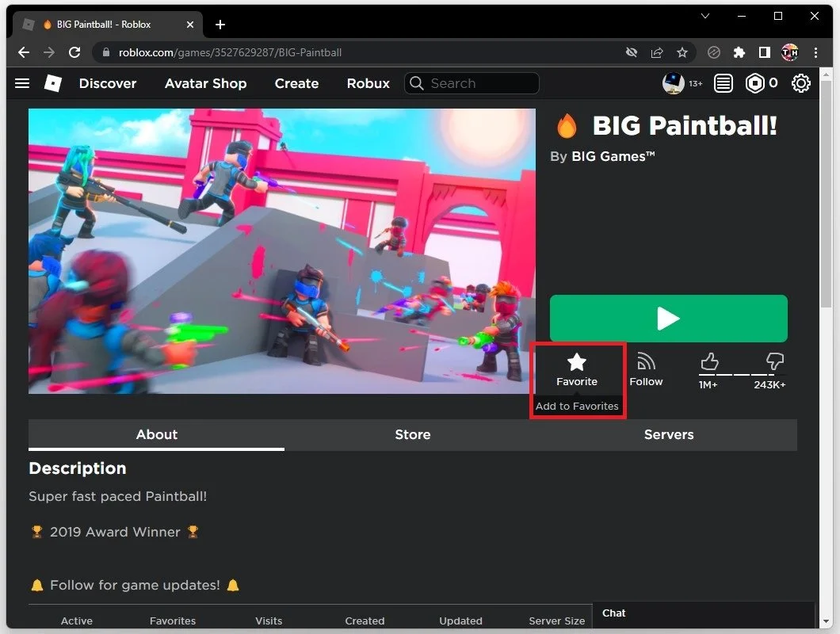Reload the Roblox page
Screen dimensions: 840x634
point(74,52)
